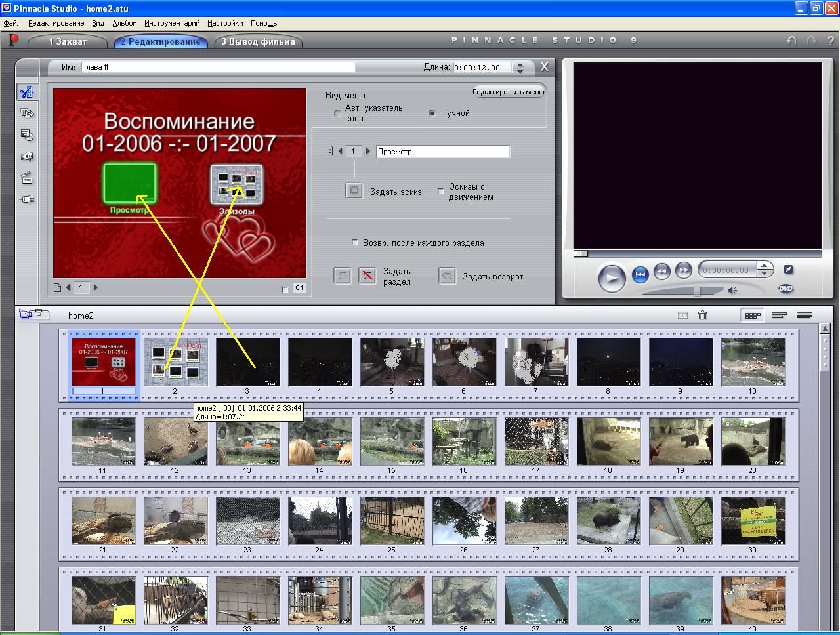Decrease the clip duration value
840x635 pixels.
520,71
